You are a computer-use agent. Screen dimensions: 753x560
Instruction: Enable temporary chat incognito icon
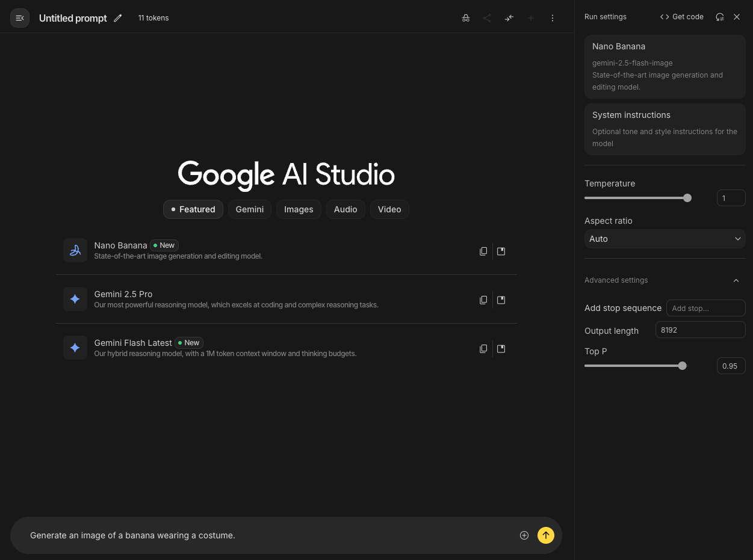click(466, 18)
